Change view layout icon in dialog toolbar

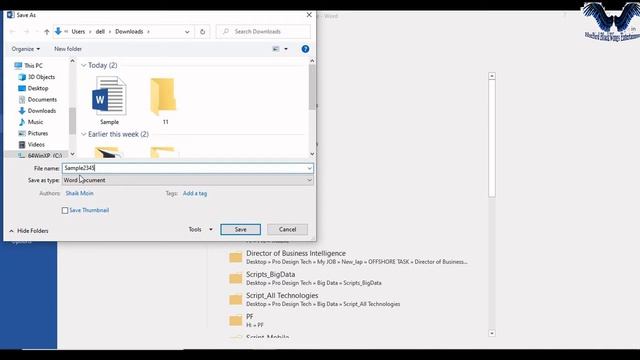276,49
